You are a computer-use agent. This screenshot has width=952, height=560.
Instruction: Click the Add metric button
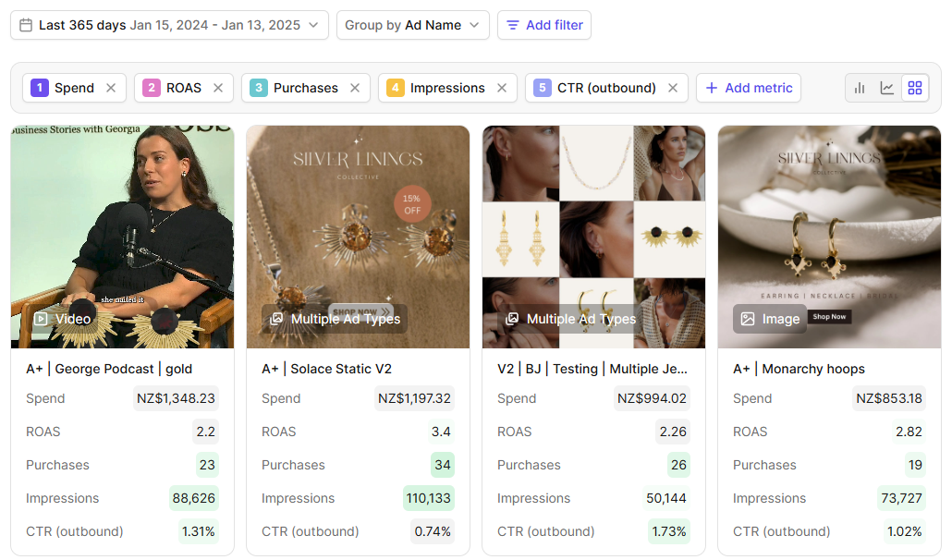click(749, 88)
